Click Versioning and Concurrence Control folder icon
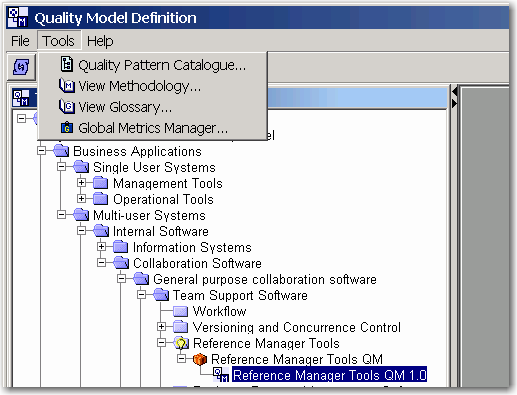Screen dimensions: 517x395 coord(180,327)
